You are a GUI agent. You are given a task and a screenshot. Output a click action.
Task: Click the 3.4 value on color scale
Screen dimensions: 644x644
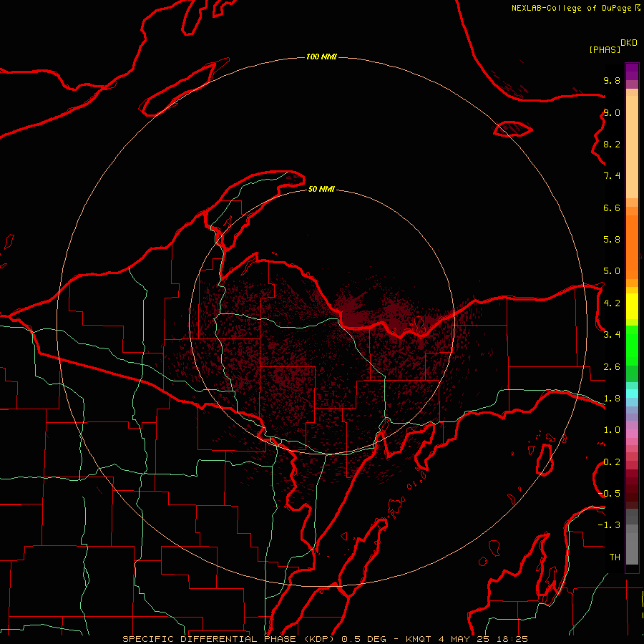coord(612,335)
